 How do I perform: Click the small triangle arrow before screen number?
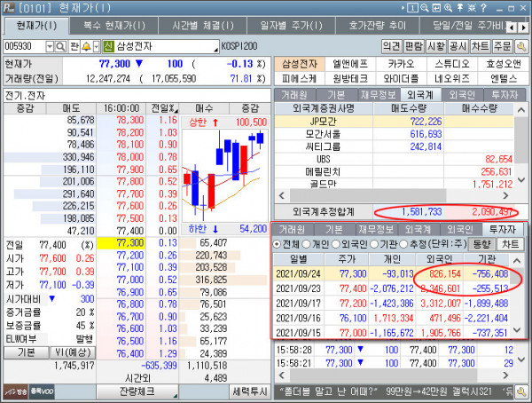coord(403,8)
